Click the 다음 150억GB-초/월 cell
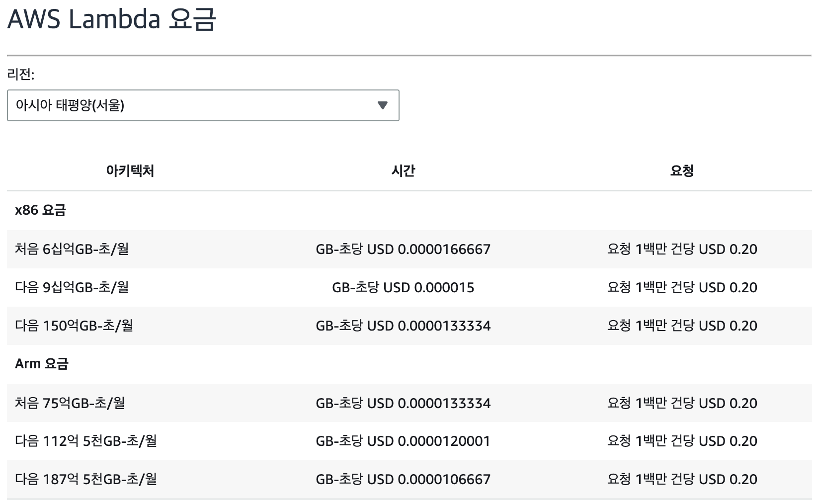 (74, 326)
